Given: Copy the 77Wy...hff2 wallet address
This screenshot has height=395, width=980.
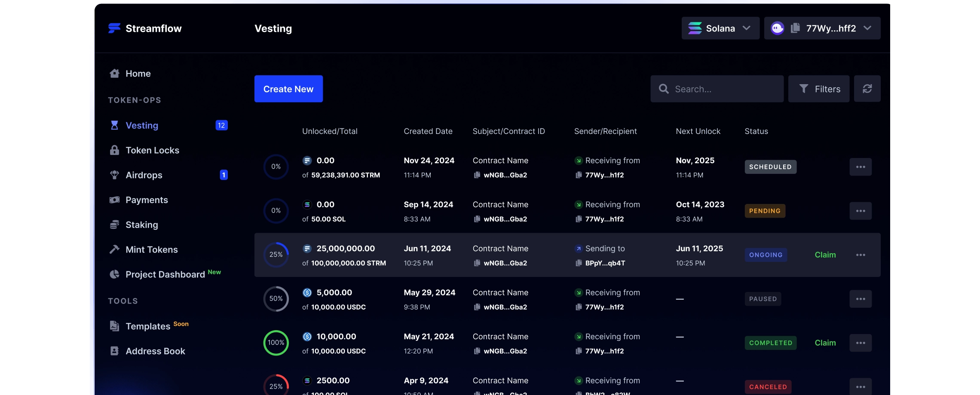Looking at the screenshot, I should [795, 28].
